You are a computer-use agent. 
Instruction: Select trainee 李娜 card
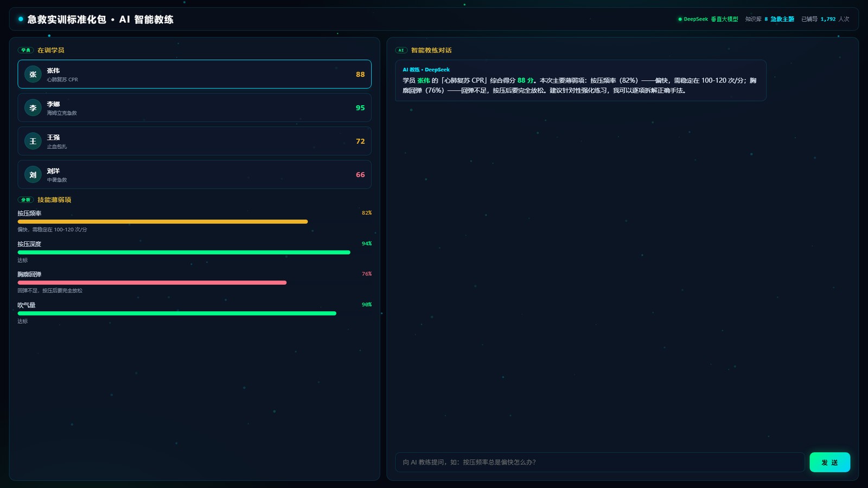tap(194, 108)
